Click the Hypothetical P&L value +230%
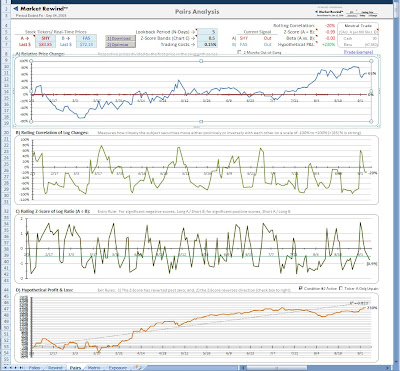This screenshot has height=371, width=400. [x=329, y=44]
